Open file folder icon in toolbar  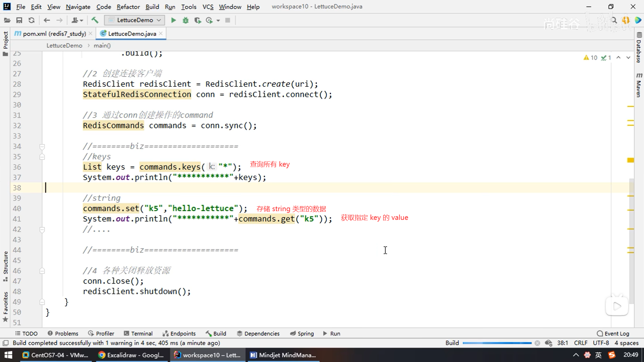[x=7, y=20]
